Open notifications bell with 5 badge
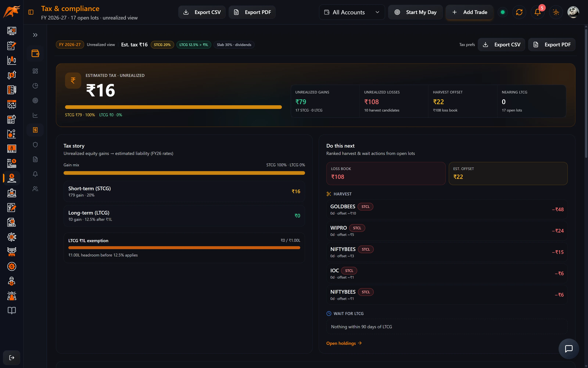 pos(537,12)
